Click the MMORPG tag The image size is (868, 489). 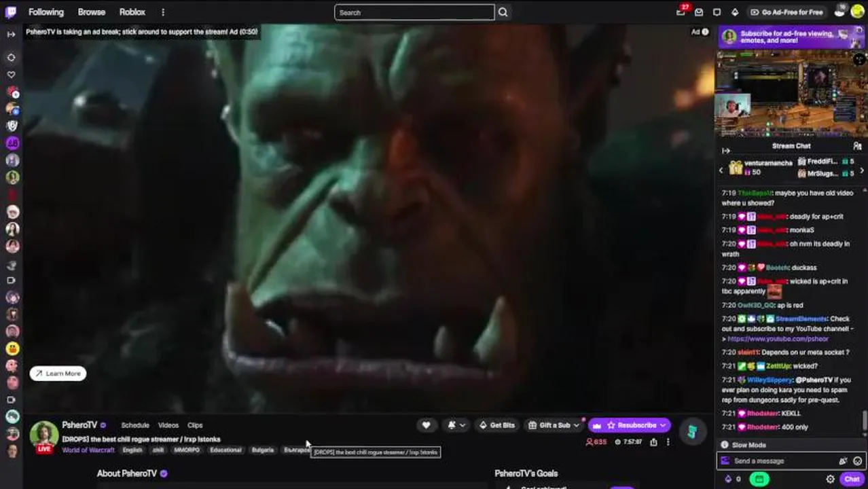(187, 450)
